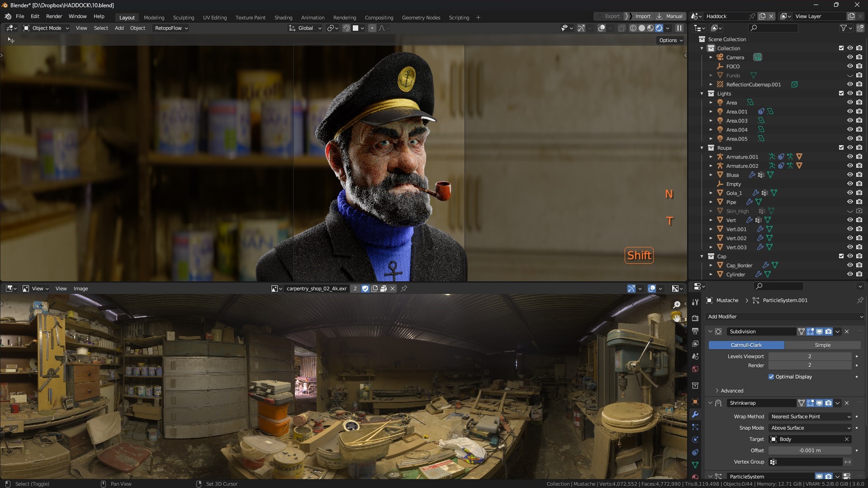Open Snap Mode Above Surface dropdown

click(811, 428)
